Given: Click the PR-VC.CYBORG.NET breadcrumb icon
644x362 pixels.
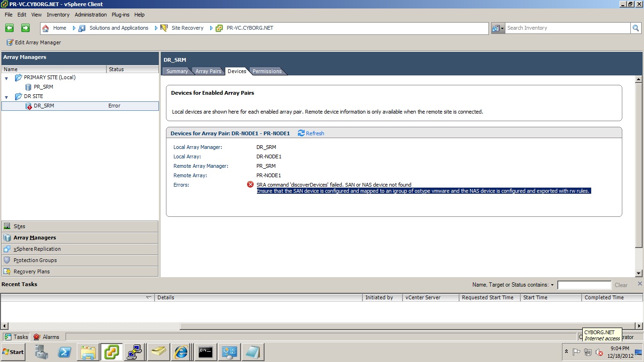Looking at the screenshot, I should click(x=219, y=28).
